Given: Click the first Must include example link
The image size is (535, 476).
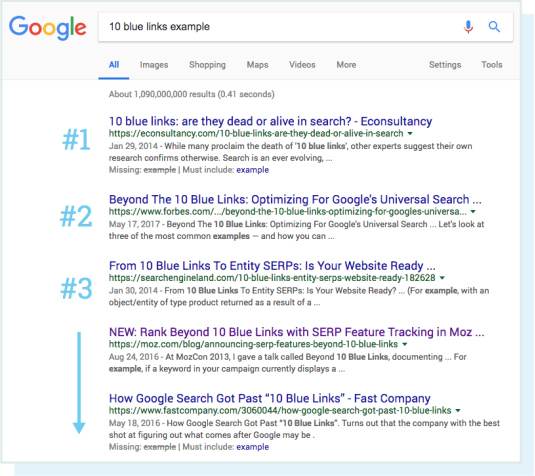Looking at the screenshot, I should click(252, 170).
